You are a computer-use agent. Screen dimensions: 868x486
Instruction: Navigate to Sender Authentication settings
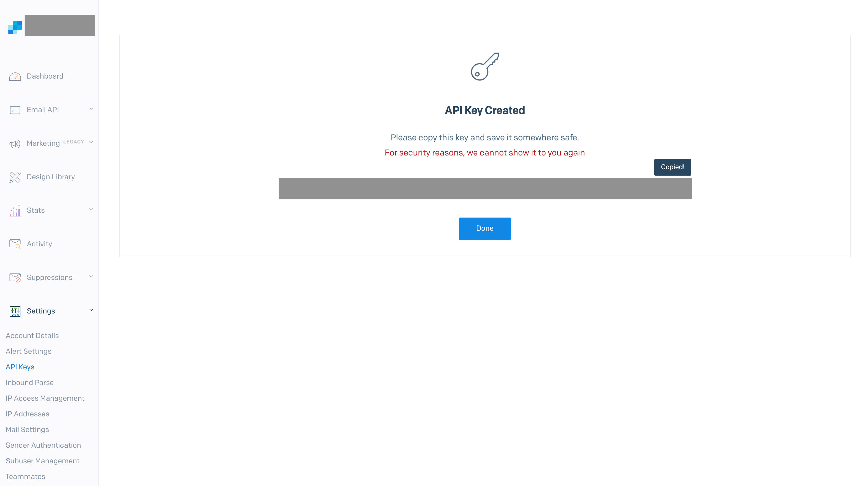(43, 445)
